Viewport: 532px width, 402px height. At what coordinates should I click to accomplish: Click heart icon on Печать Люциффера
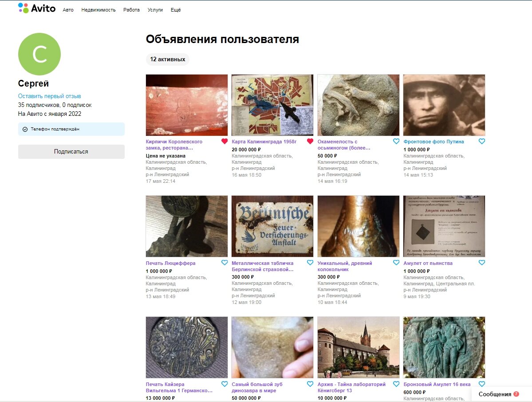tap(224, 262)
